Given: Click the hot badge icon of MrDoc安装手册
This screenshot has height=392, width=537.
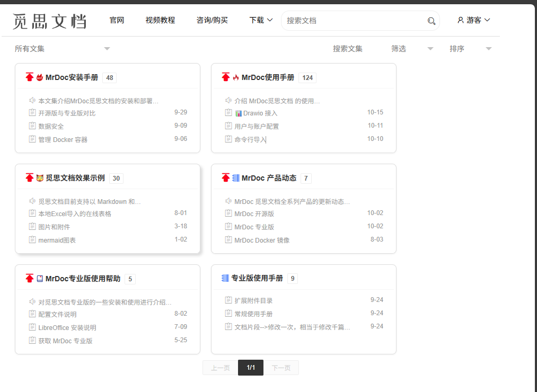Looking at the screenshot, I should (x=40, y=77).
